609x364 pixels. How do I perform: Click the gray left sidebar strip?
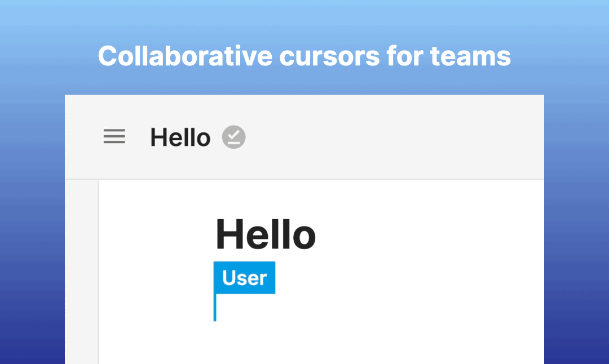point(82,272)
